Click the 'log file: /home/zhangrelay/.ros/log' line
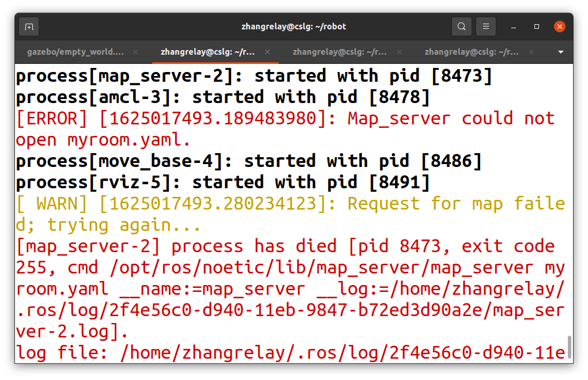Screen dimensions: 588x380 291,354
